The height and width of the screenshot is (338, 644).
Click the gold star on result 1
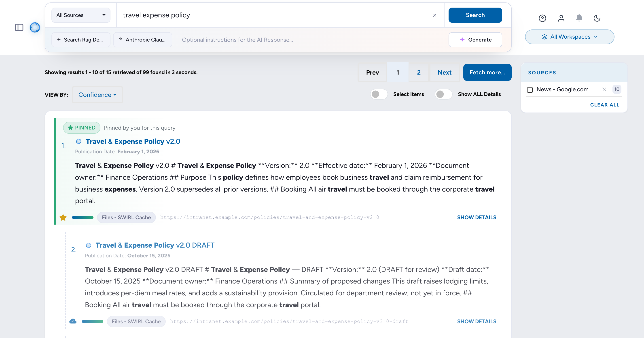(63, 217)
